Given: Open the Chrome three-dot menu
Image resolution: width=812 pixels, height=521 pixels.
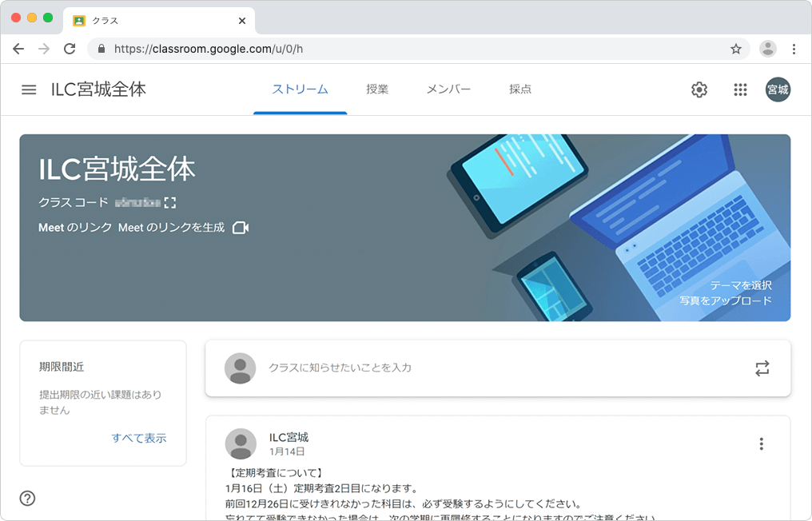Looking at the screenshot, I should (794, 49).
